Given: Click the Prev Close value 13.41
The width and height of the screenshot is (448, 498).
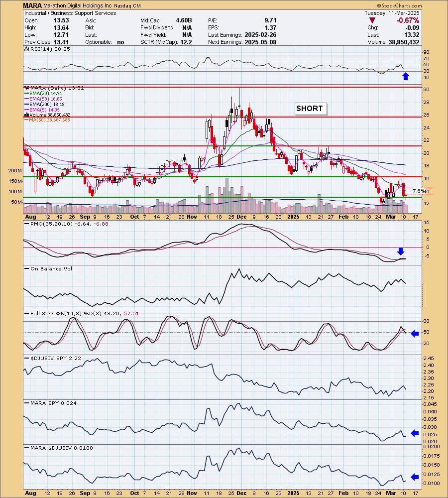Looking at the screenshot, I should pyautogui.click(x=61, y=42).
